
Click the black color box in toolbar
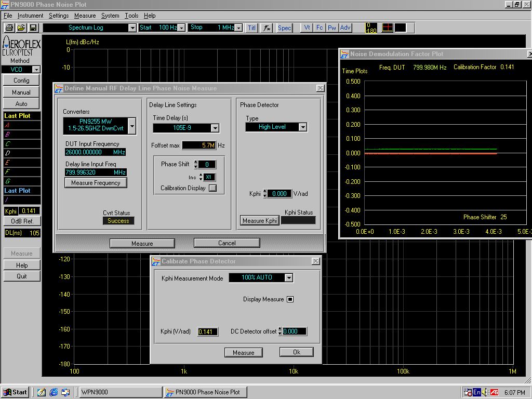[x=400, y=28]
